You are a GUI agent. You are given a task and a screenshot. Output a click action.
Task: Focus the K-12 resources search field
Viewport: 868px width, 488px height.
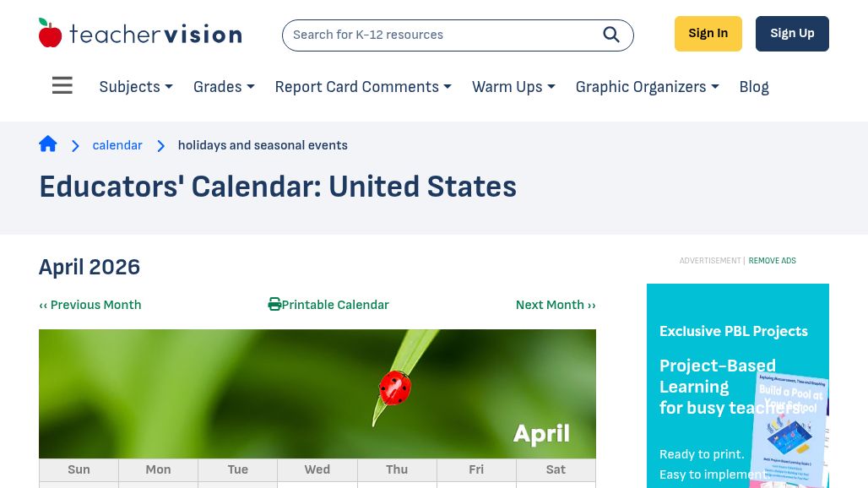click(439, 35)
